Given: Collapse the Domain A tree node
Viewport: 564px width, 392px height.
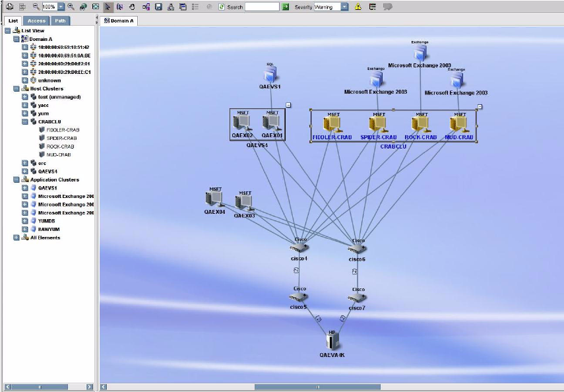Looking at the screenshot, I should [x=16, y=39].
